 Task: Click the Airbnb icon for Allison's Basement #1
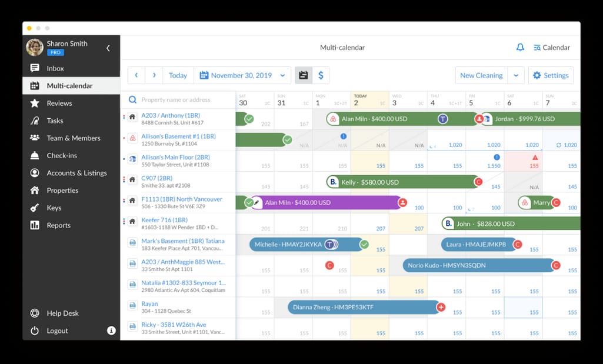point(132,138)
